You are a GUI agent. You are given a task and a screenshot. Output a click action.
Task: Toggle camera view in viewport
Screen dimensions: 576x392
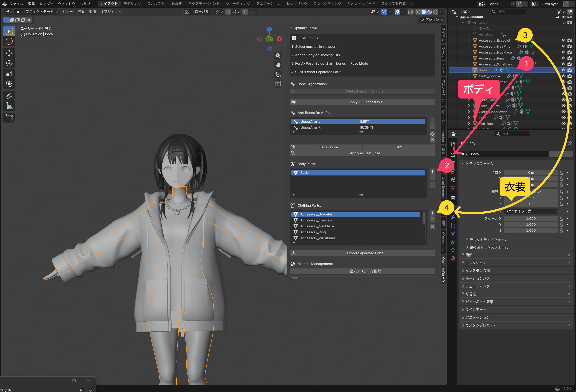point(278,74)
